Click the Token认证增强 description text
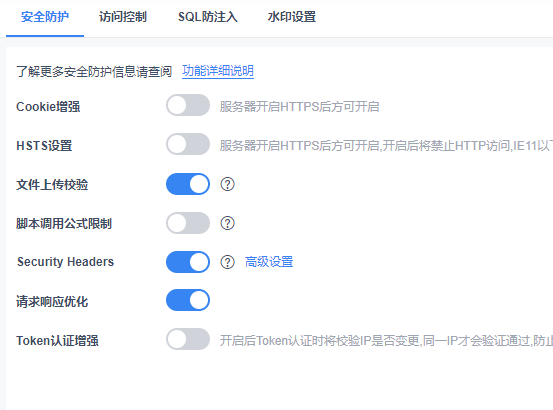Image resolution: width=553 pixels, height=410 pixels. pos(386,341)
